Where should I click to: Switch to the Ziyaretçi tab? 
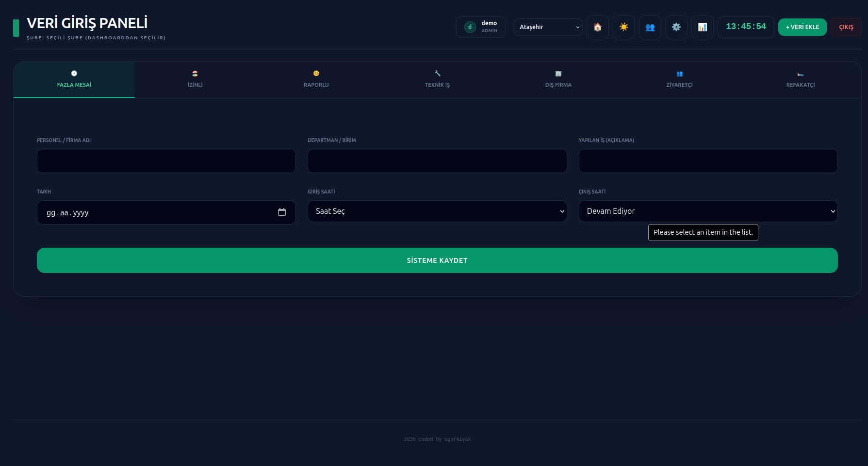pyautogui.click(x=679, y=80)
